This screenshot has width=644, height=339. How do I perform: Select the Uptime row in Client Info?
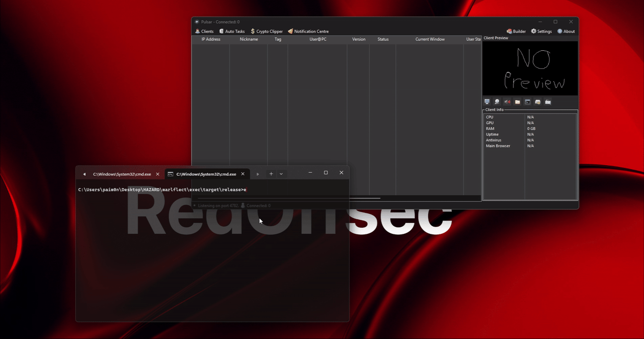point(530,134)
